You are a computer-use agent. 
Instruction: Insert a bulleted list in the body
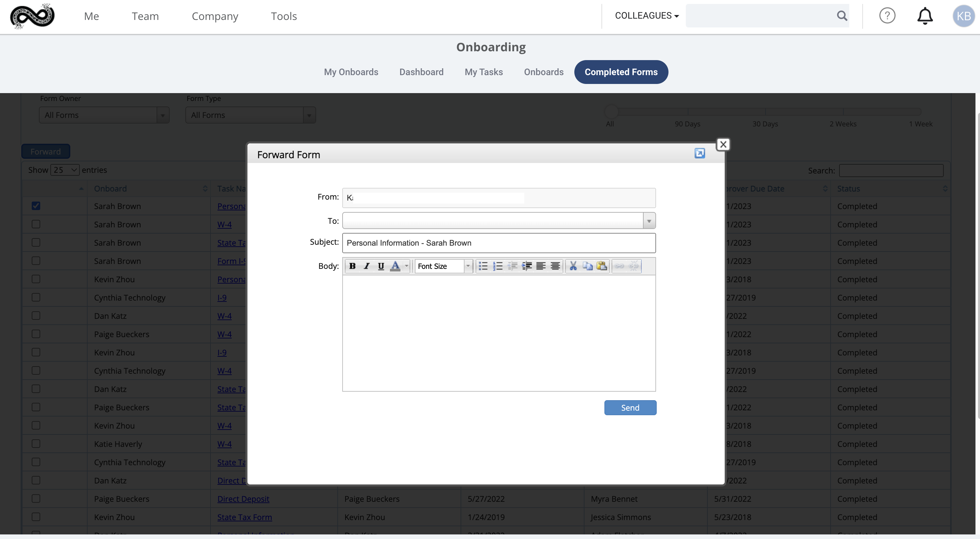[x=483, y=266]
